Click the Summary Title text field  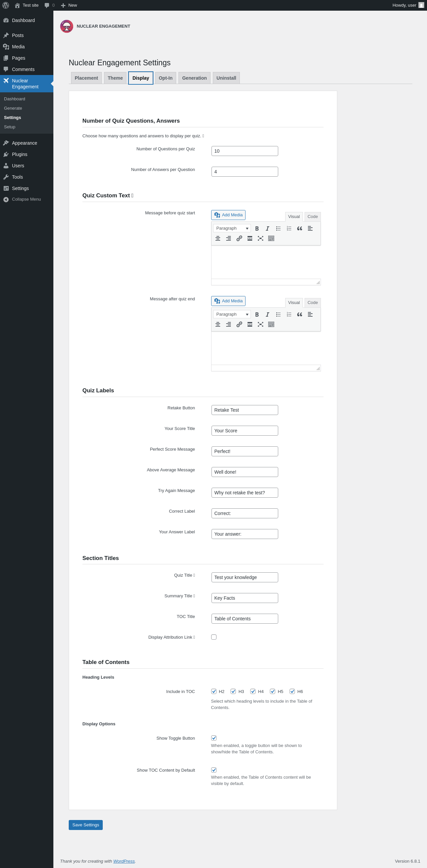coord(245,598)
